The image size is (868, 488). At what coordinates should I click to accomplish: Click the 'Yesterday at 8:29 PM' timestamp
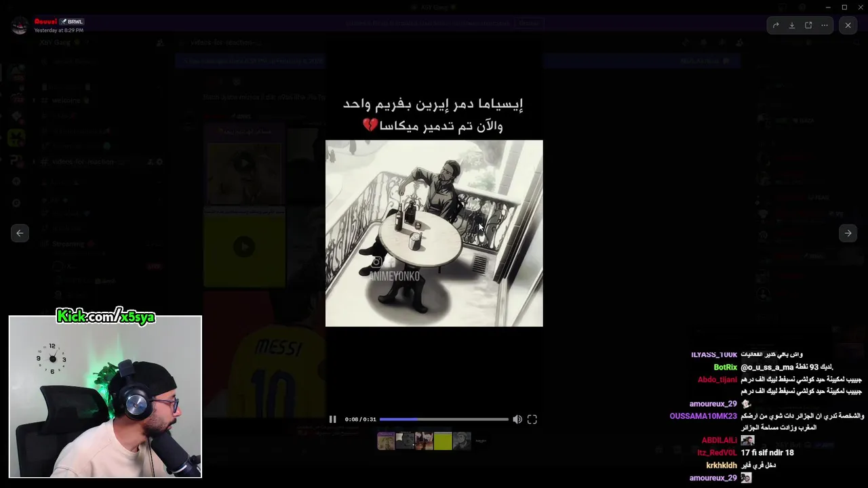click(59, 30)
